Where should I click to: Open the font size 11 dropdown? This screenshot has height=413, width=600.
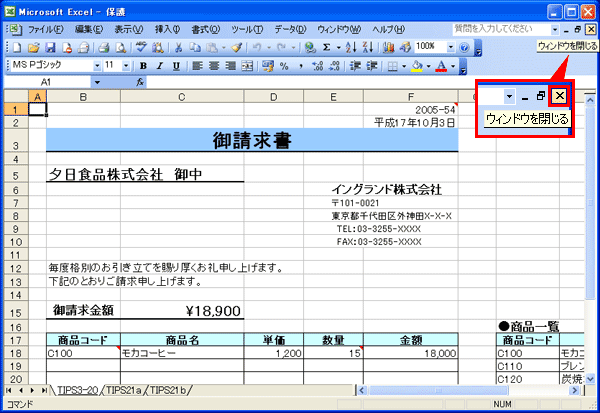click(x=126, y=66)
